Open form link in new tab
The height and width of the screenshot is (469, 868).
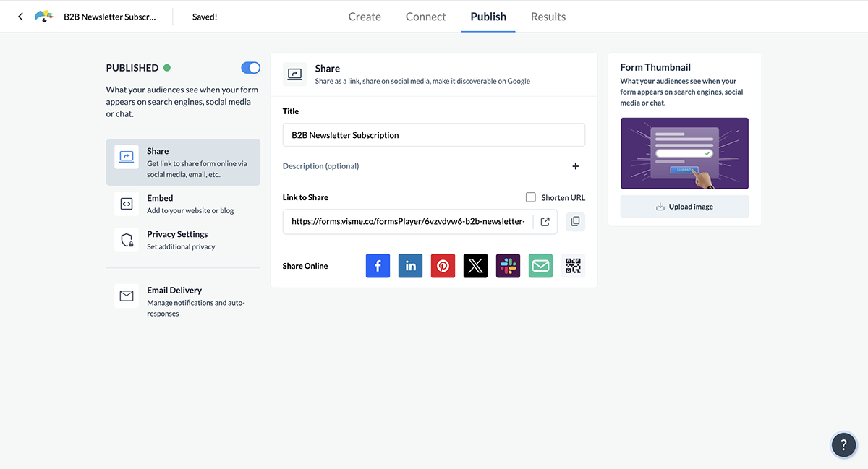click(x=545, y=222)
